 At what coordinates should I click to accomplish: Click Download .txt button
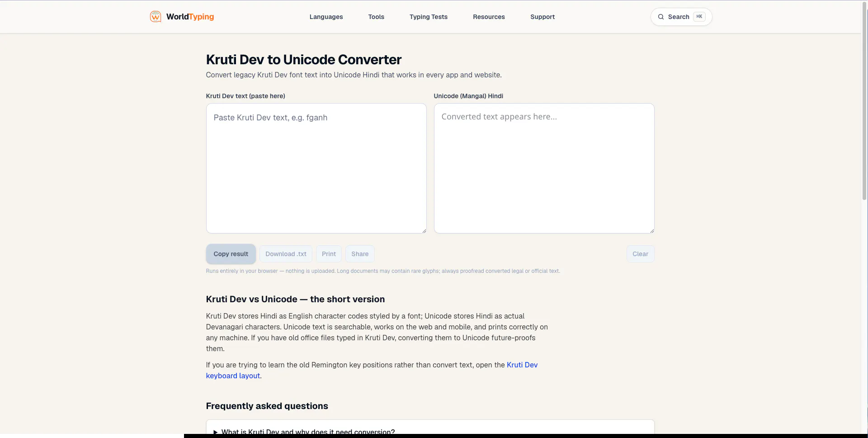286,254
